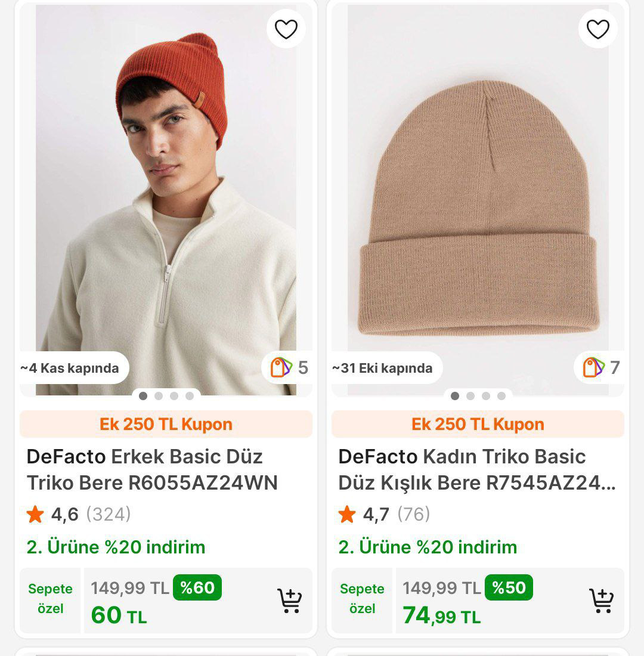This screenshot has height=656, width=644.
Task: Add the 74,99 TL beanie to cart
Action: coord(601,601)
